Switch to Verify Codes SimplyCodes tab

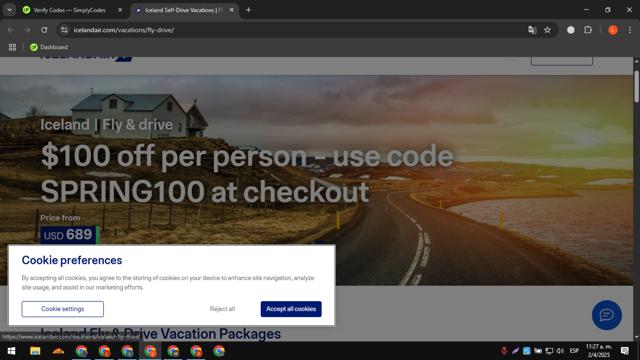point(69,10)
